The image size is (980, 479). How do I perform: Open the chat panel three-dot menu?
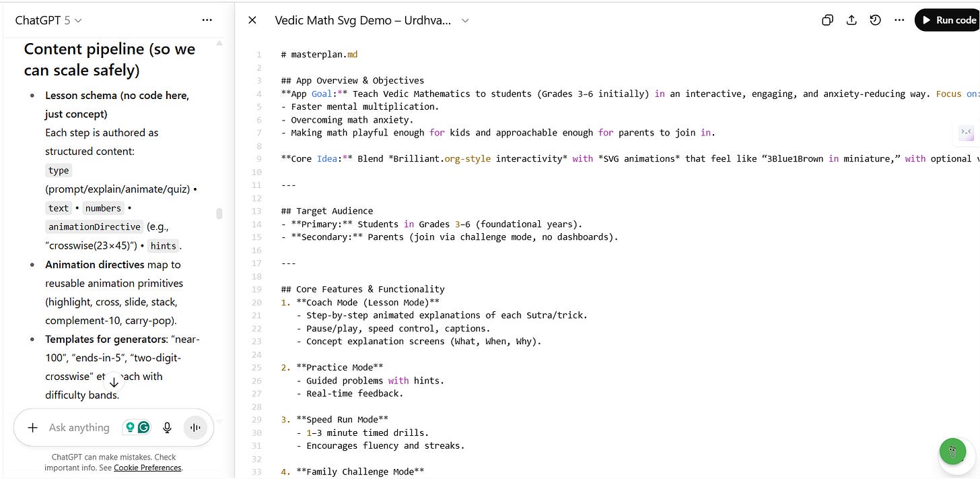click(x=207, y=20)
